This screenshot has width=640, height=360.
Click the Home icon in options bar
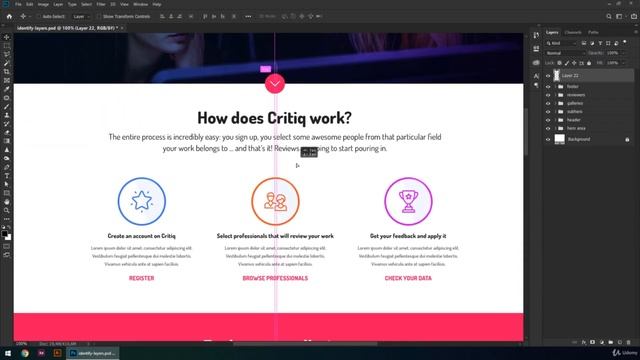9,16
